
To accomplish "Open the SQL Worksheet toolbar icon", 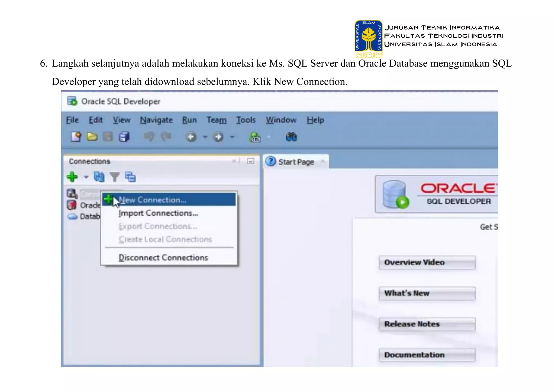I will pyautogui.click(x=255, y=137).
